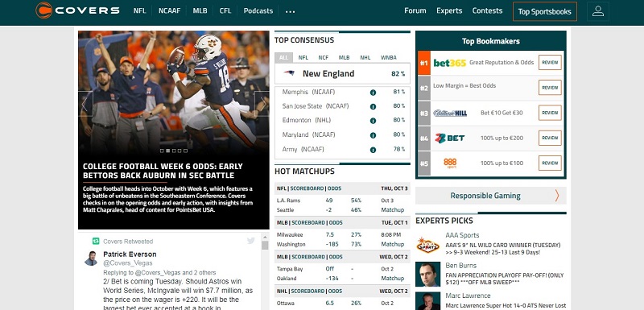Go to previous slide with left arrow

point(85,104)
